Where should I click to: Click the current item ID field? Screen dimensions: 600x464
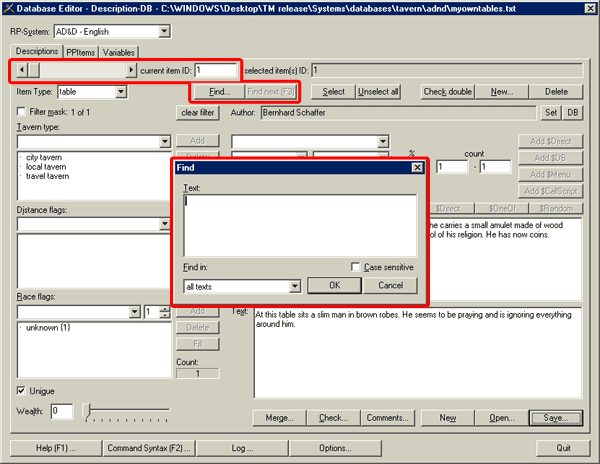pyautogui.click(x=216, y=71)
